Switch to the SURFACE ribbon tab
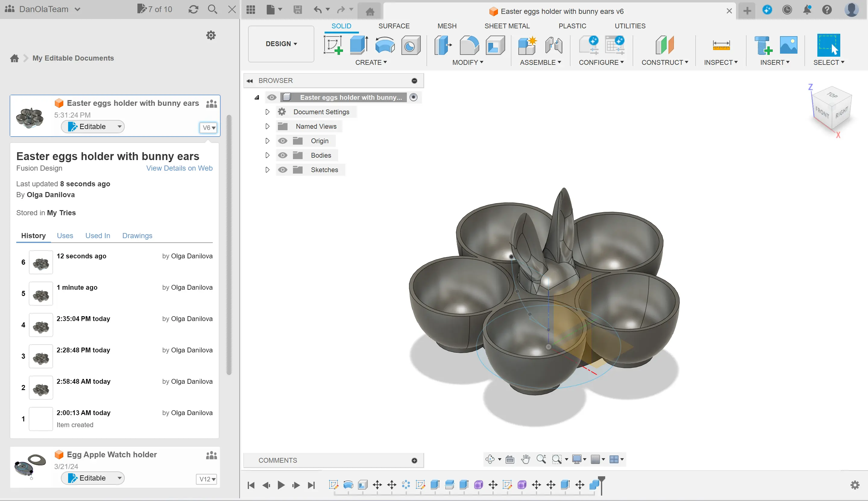 tap(394, 26)
